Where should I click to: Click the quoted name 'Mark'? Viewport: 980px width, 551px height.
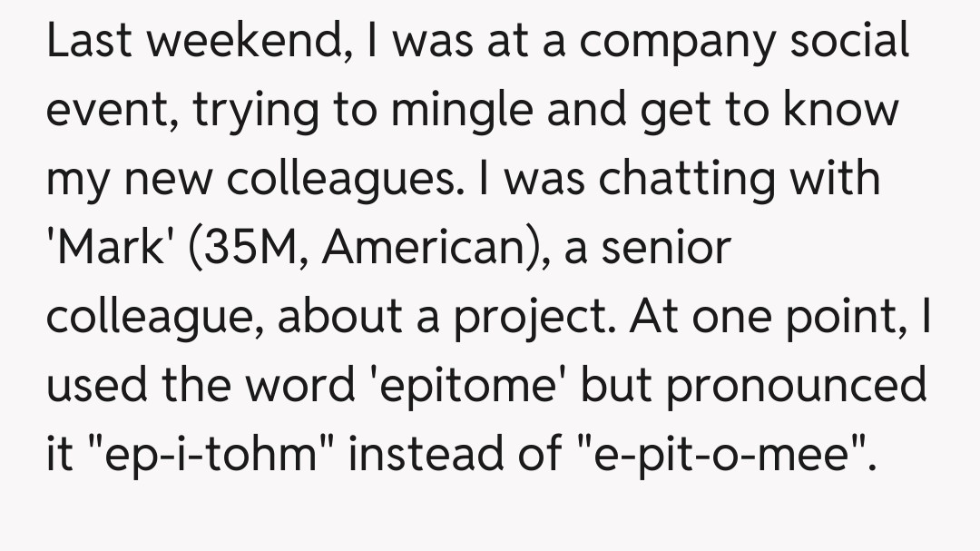pyautogui.click(x=111, y=247)
